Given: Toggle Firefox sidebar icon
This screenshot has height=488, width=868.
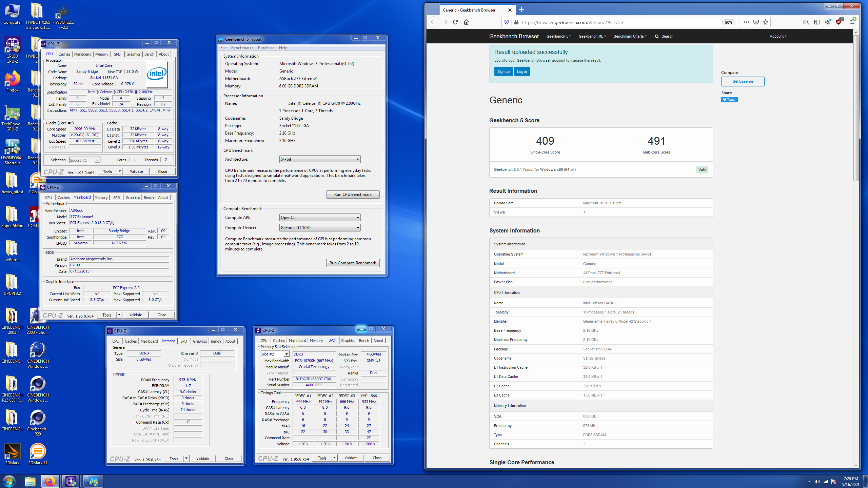Looking at the screenshot, I should 817,22.
